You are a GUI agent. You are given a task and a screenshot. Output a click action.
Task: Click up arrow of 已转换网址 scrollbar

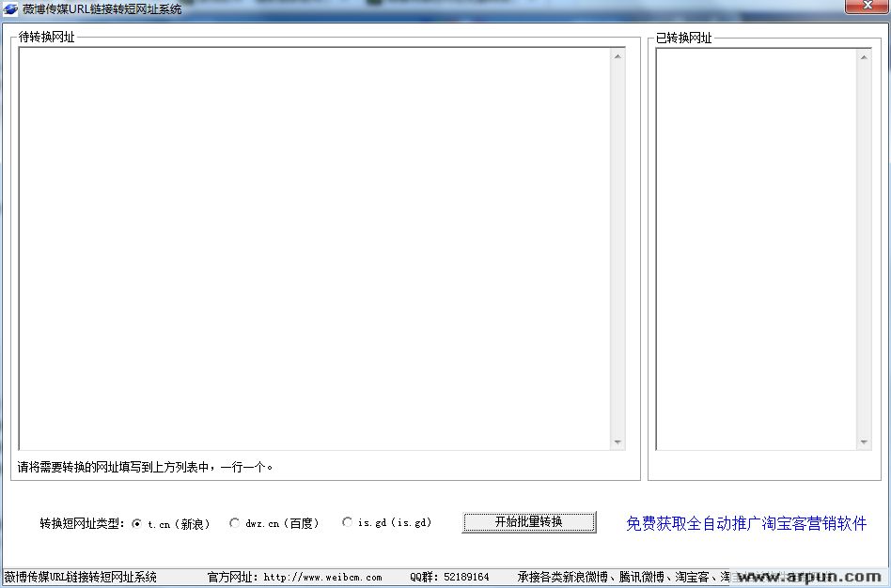(x=864, y=57)
